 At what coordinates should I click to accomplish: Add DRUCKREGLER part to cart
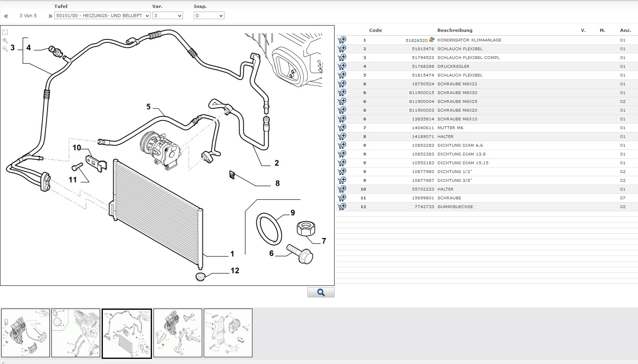click(342, 66)
